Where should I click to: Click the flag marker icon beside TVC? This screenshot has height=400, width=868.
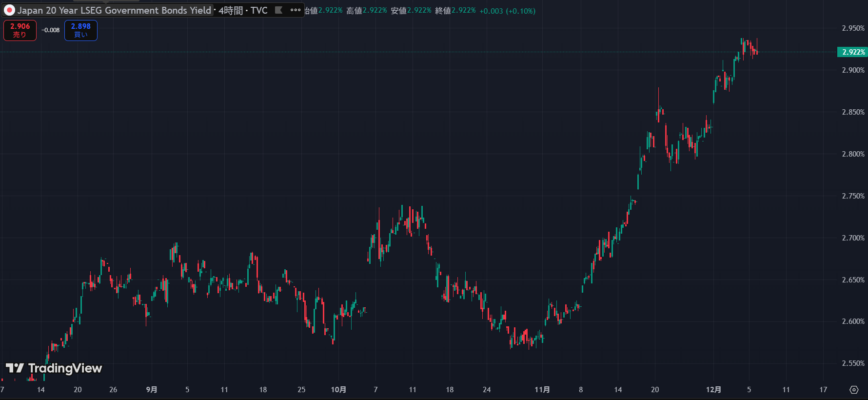[279, 10]
